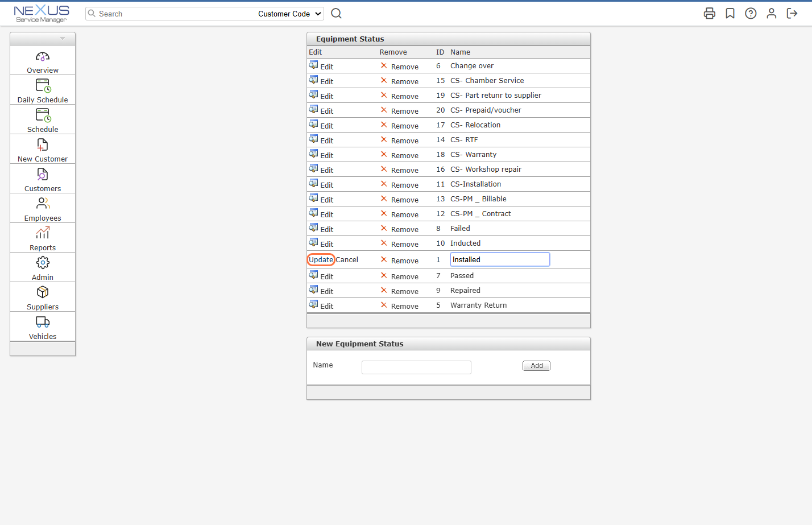Viewport: 812px width, 525px height.
Task: Click the ID column header
Action: [440, 52]
